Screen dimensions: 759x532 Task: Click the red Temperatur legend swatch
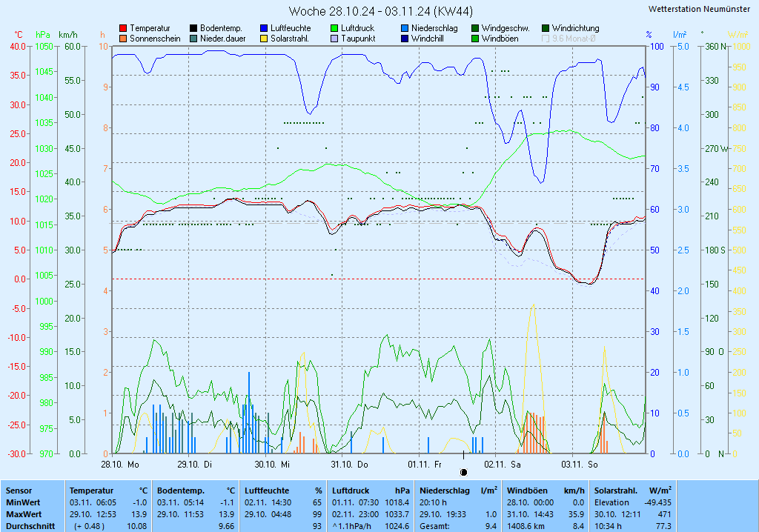pyautogui.click(x=123, y=28)
